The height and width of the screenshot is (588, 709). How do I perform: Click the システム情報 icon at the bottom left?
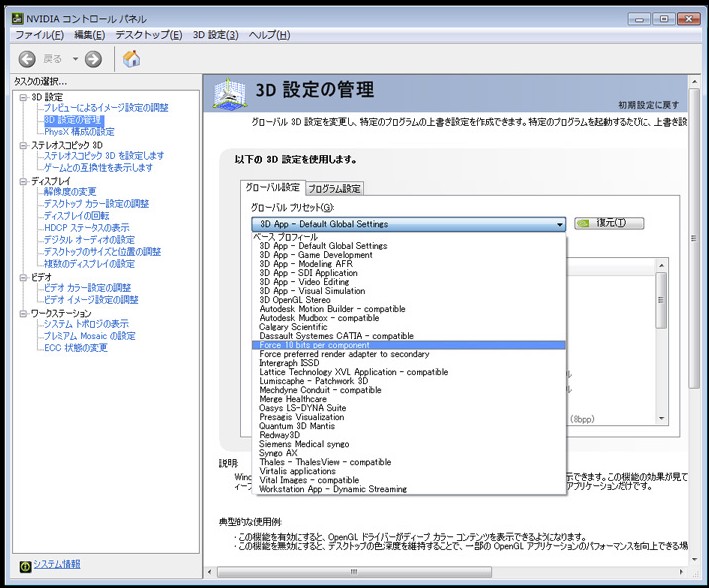(26, 566)
